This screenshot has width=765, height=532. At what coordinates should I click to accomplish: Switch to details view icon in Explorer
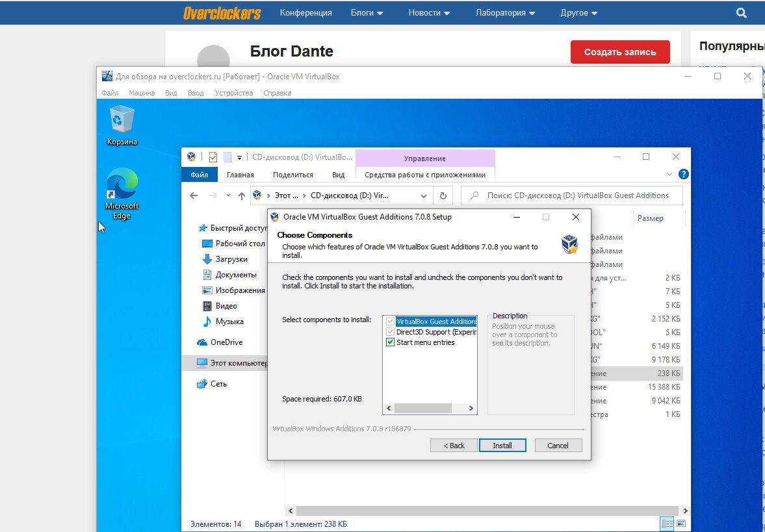pos(667,524)
